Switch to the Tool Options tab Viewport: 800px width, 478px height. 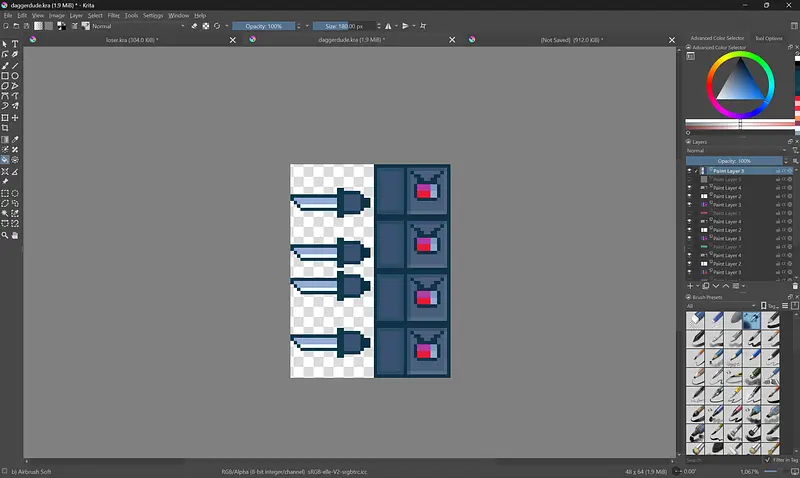pyautogui.click(x=768, y=38)
